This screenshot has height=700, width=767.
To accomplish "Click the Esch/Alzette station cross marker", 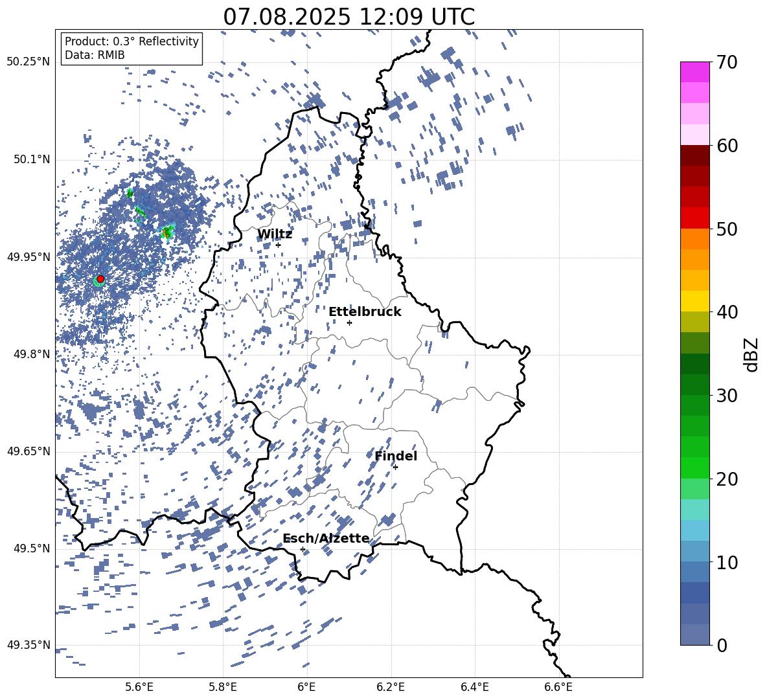I will pos(303,549).
